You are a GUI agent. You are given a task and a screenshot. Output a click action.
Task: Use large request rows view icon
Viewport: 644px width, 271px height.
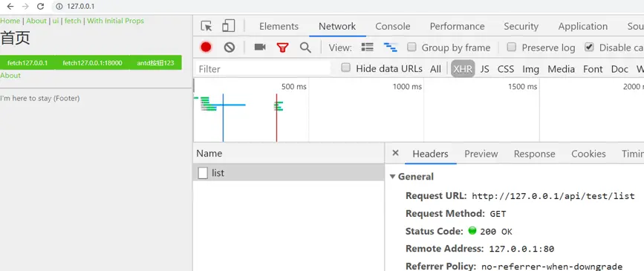[367, 48]
